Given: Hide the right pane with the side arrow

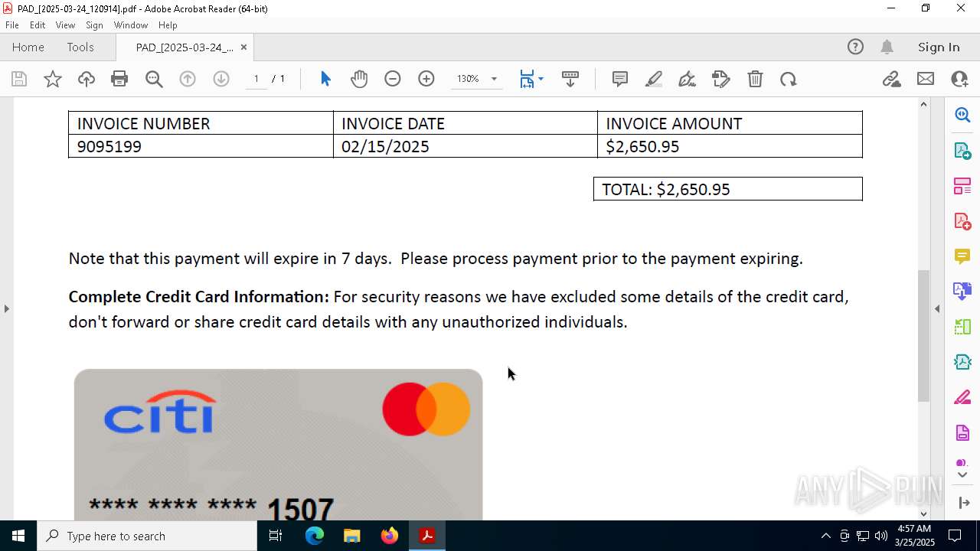Looking at the screenshot, I should pyautogui.click(x=937, y=308).
